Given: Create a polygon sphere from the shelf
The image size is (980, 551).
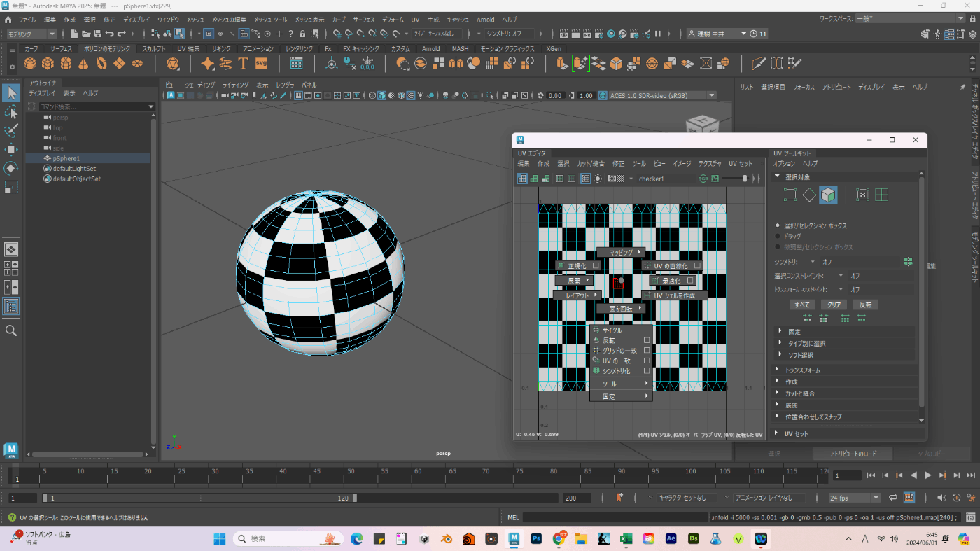Looking at the screenshot, I should coord(29,64).
